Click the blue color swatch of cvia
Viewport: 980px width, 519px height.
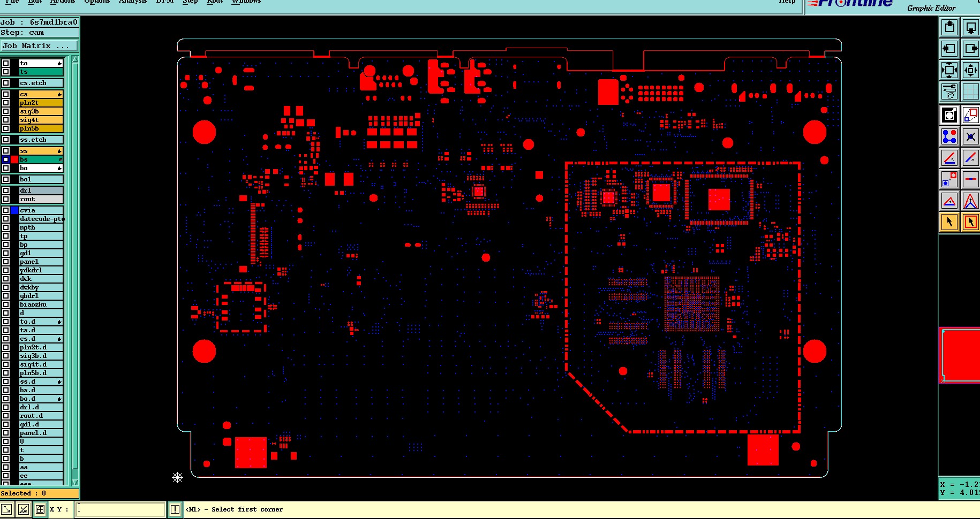tap(14, 210)
